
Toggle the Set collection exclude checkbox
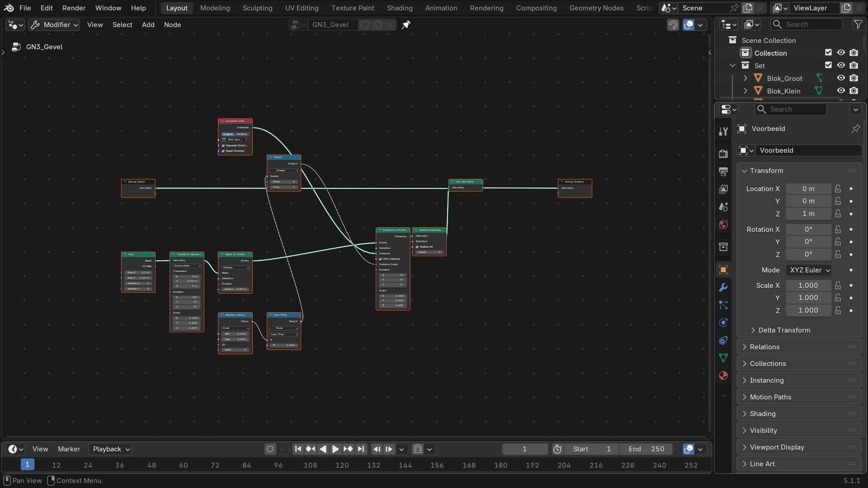(828, 66)
